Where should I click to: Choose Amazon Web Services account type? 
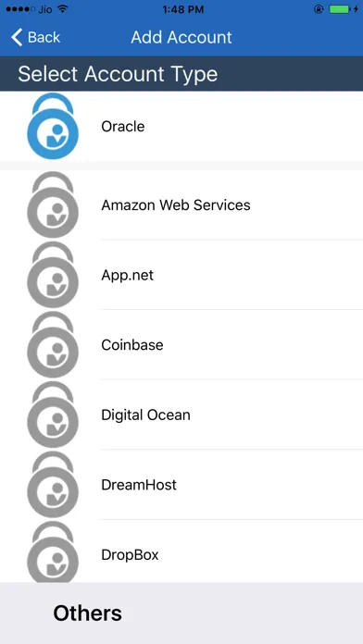pos(181,204)
